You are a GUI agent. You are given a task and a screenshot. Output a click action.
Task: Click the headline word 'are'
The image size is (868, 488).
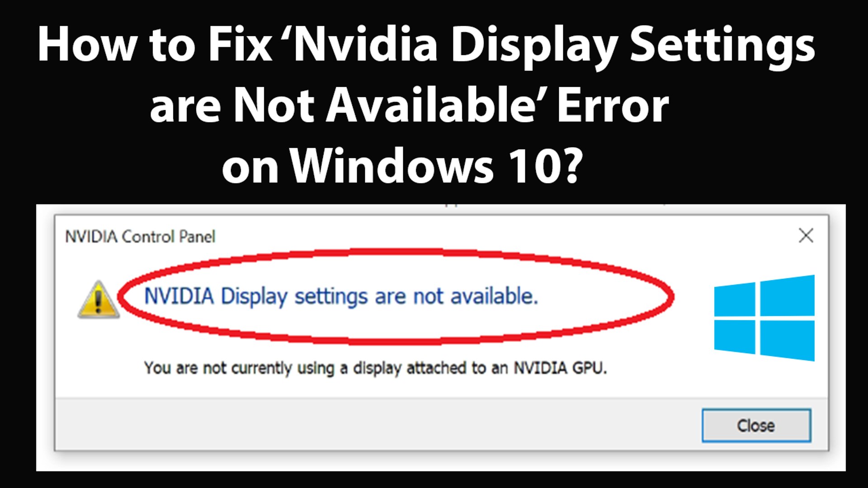pyautogui.click(x=185, y=109)
